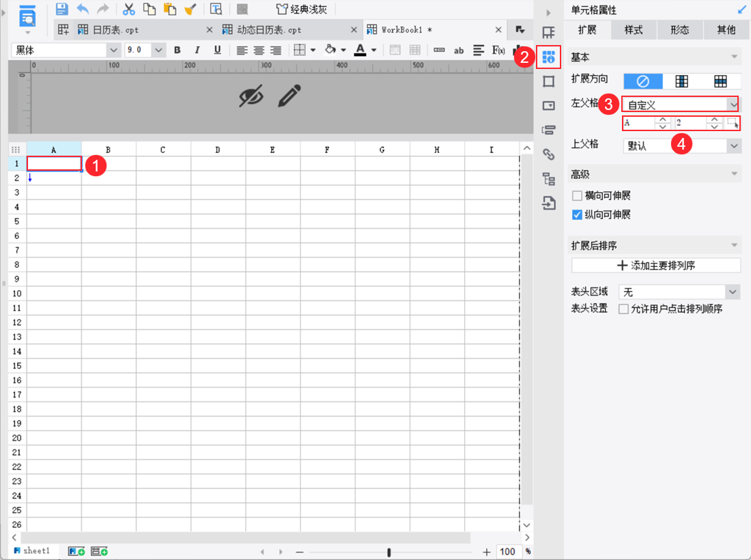Insert text with the ab icon
The image size is (751, 560).
458,51
